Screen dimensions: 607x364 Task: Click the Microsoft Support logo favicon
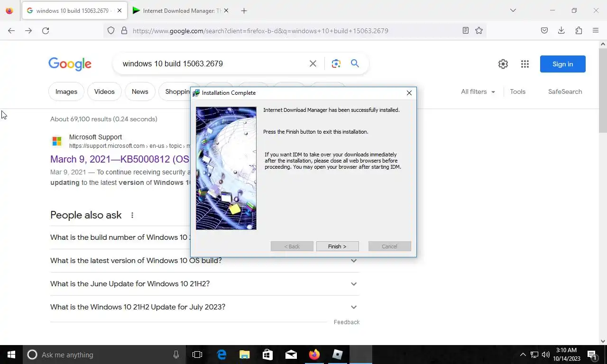57,141
